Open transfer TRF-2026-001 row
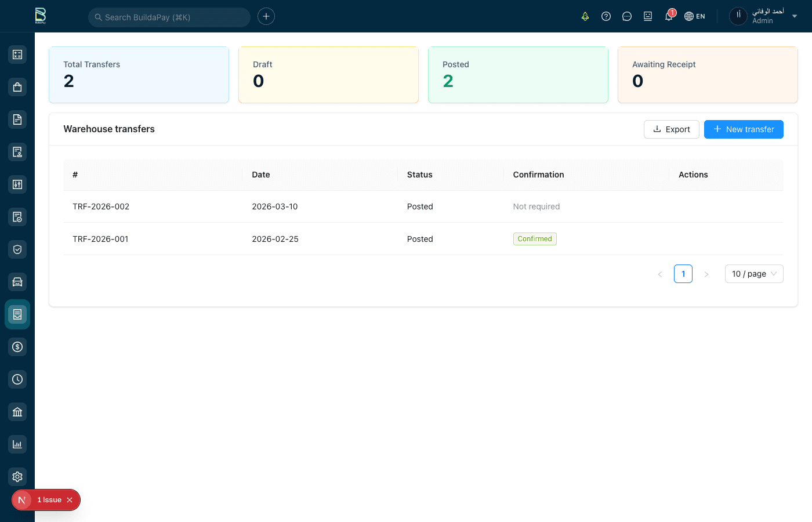The width and height of the screenshot is (812, 522). [x=100, y=239]
